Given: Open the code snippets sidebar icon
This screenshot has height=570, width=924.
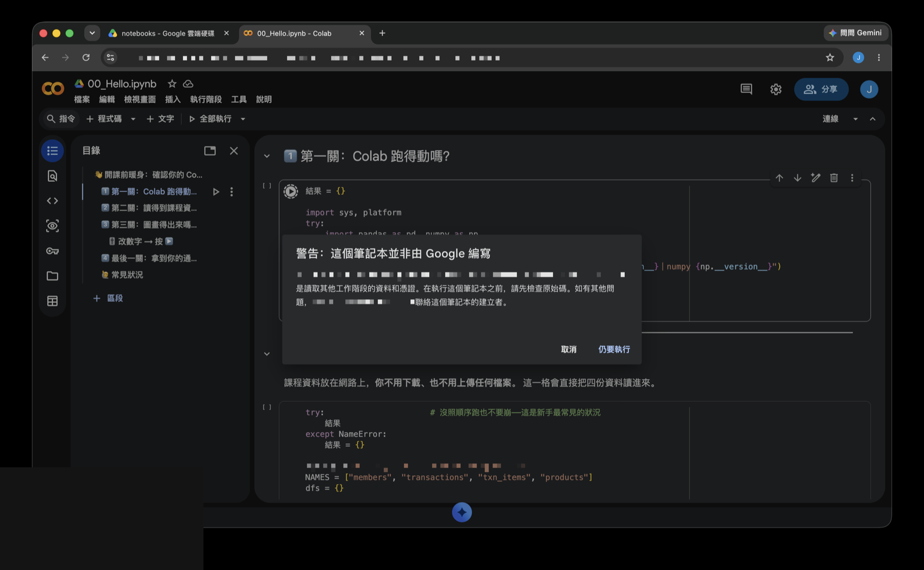Looking at the screenshot, I should pyautogui.click(x=52, y=201).
